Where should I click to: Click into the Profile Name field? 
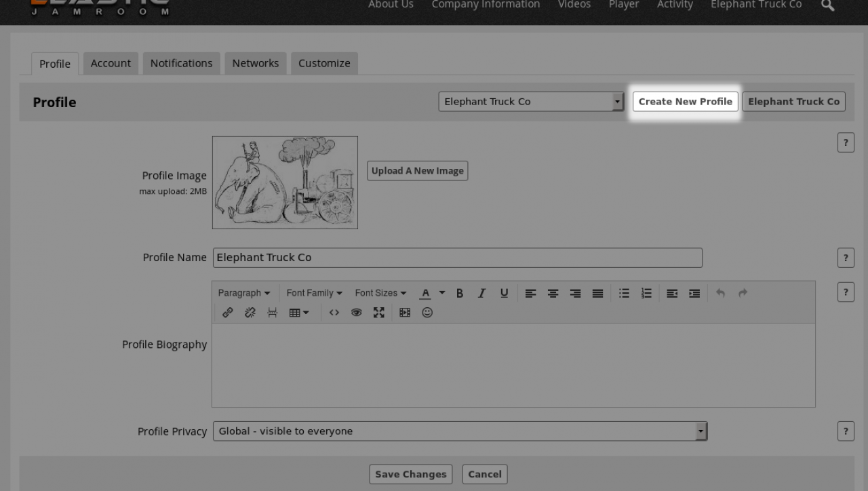coord(457,258)
